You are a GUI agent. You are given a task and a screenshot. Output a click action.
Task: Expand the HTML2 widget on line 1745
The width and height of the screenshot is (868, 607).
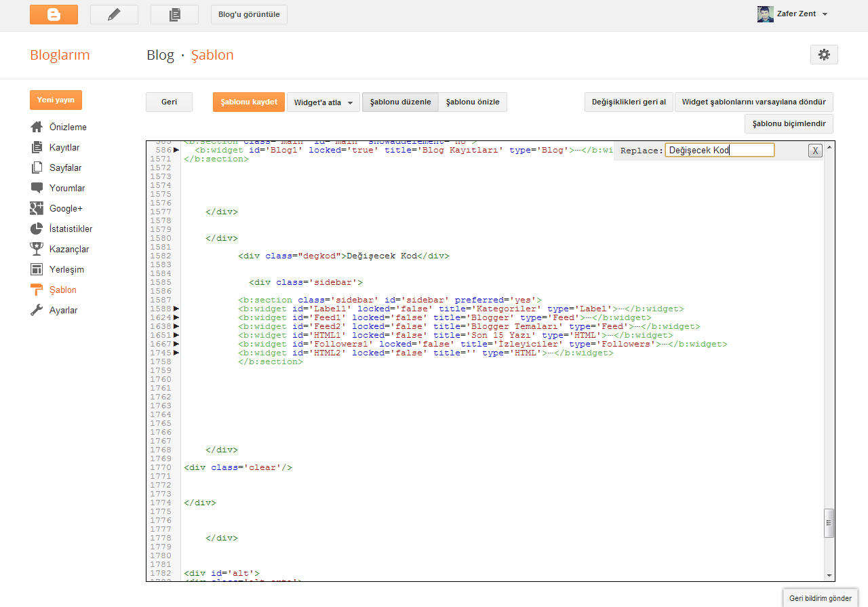(x=176, y=353)
